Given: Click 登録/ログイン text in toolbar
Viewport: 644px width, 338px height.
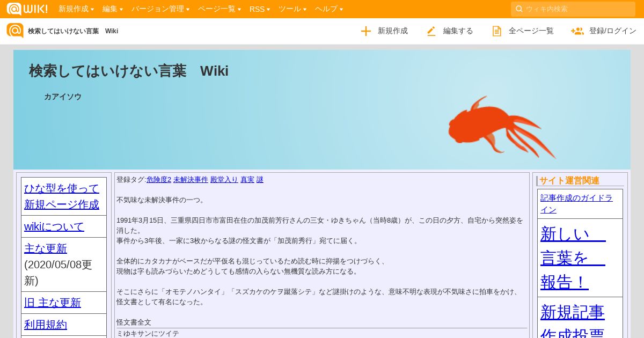Looking at the screenshot, I should click(613, 31).
